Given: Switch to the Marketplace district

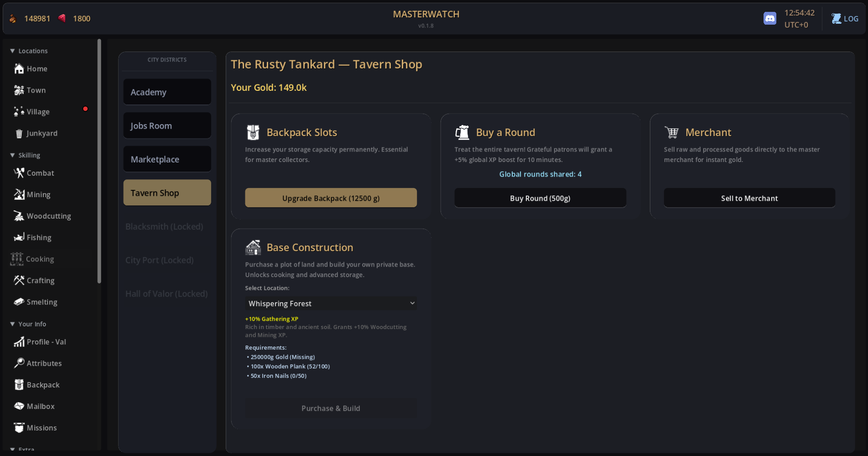Looking at the screenshot, I should pos(167,159).
